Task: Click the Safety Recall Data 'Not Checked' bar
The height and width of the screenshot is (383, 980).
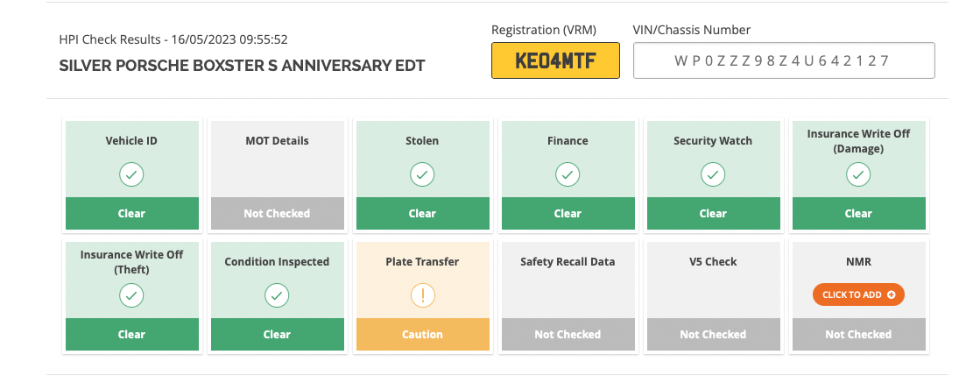Action: pyautogui.click(x=568, y=334)
